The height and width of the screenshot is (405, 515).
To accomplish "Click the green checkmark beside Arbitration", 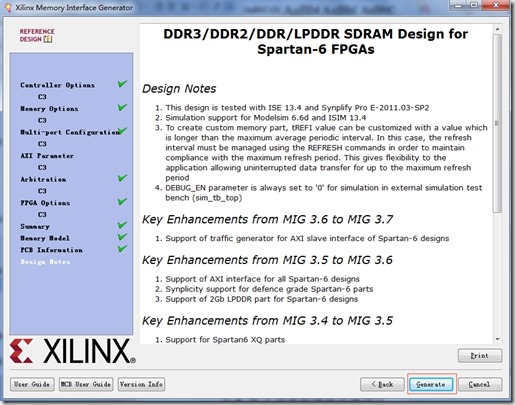I will point(122,178).
